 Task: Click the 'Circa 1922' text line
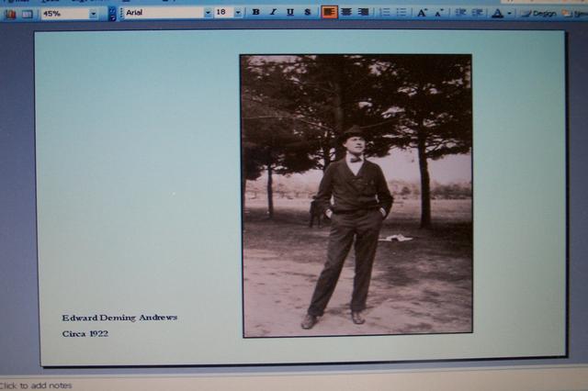(85, 334)
